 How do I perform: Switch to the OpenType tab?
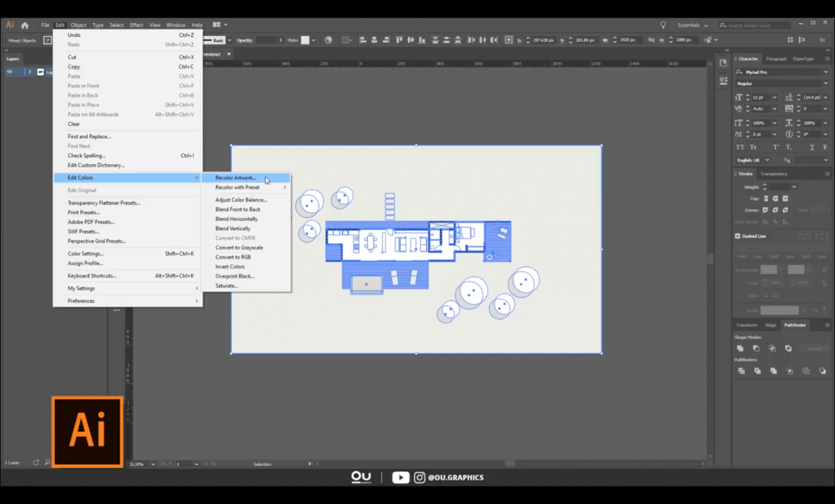803,59
